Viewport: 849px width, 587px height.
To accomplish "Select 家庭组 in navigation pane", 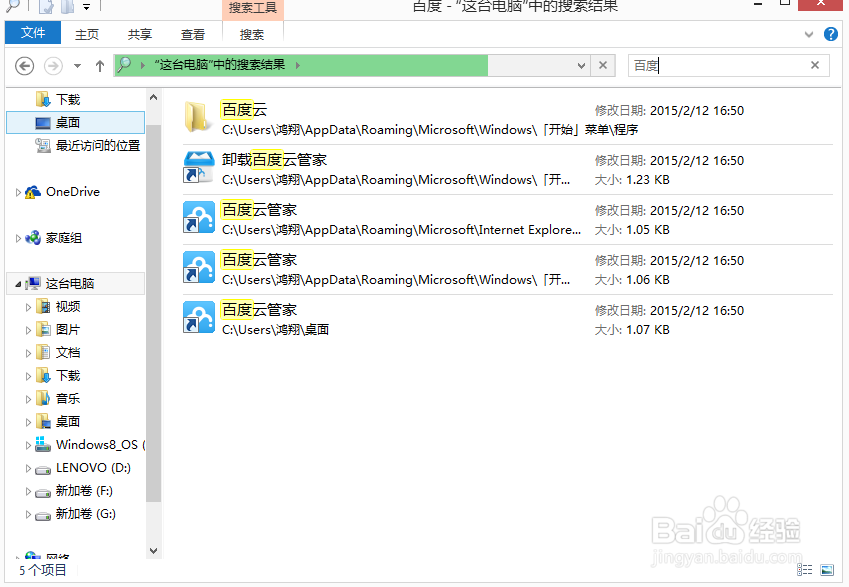I will 63,238.
